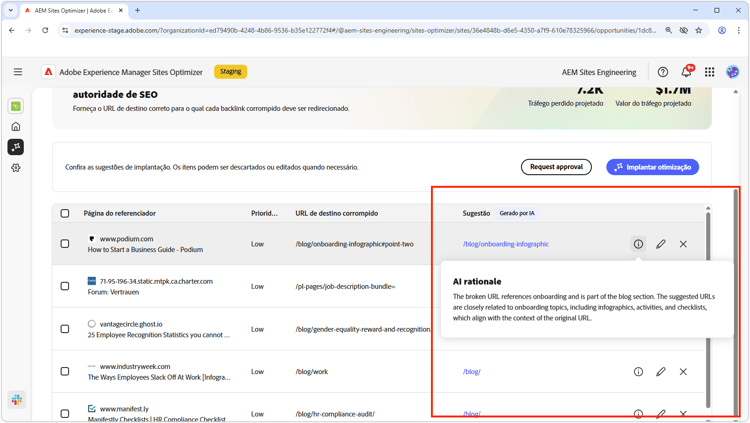Toggle the select-all checkbox in the table header
This screenshot has width=750, height=423.
tap(65, 213)
